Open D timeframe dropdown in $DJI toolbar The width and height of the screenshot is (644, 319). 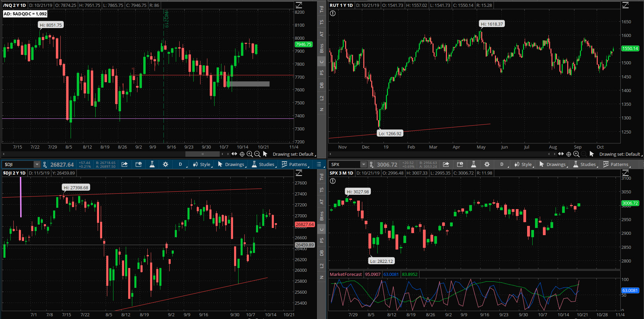(182, 164)
